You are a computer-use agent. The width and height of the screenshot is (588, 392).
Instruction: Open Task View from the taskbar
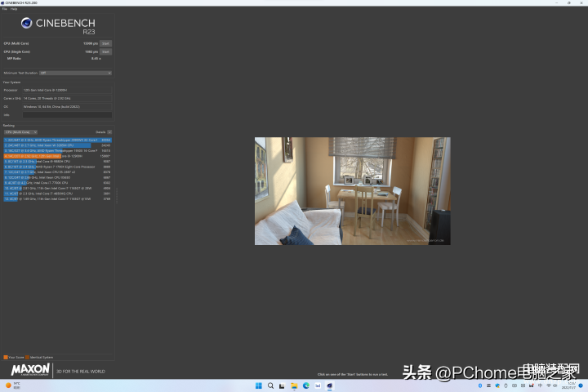tap(282, 385)
